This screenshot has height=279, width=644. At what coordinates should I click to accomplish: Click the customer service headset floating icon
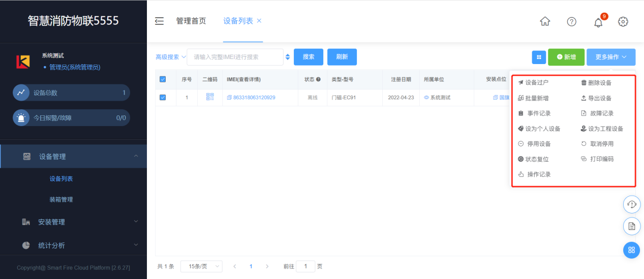coord(632,204)
